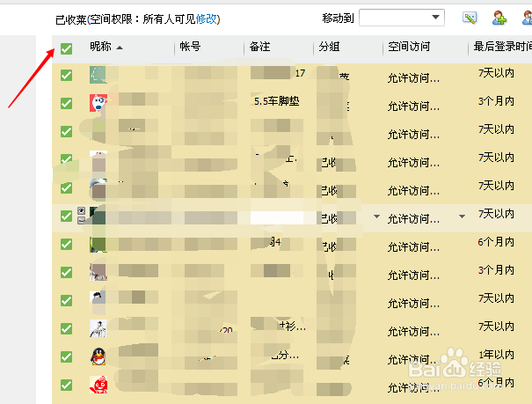
Task: Sort by the 备注 column header
Action: (259, 46)
